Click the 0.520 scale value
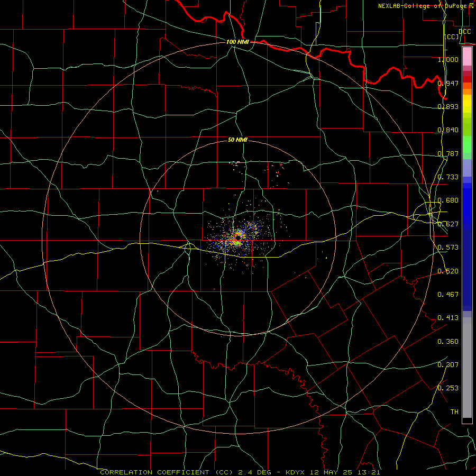The image size is (476, 476). [448, 271]
